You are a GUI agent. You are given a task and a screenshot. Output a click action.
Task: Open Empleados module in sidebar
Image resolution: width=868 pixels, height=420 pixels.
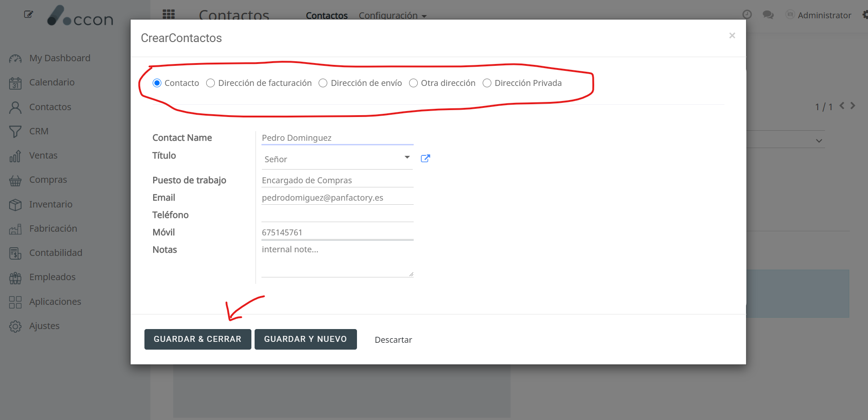click(53, 277)
